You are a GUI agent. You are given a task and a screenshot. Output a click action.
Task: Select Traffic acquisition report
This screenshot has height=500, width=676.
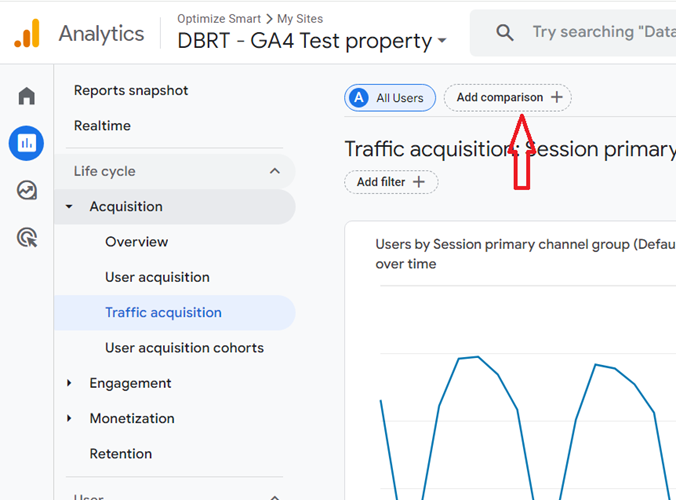coord(175,312)
